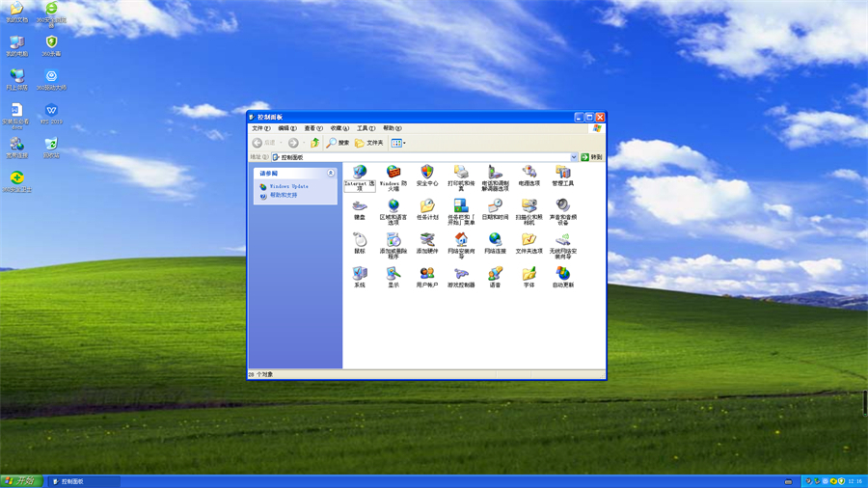Click the Control Panel taskbar button
Viewport: 868px width, 488px height.
pos(83,481)
